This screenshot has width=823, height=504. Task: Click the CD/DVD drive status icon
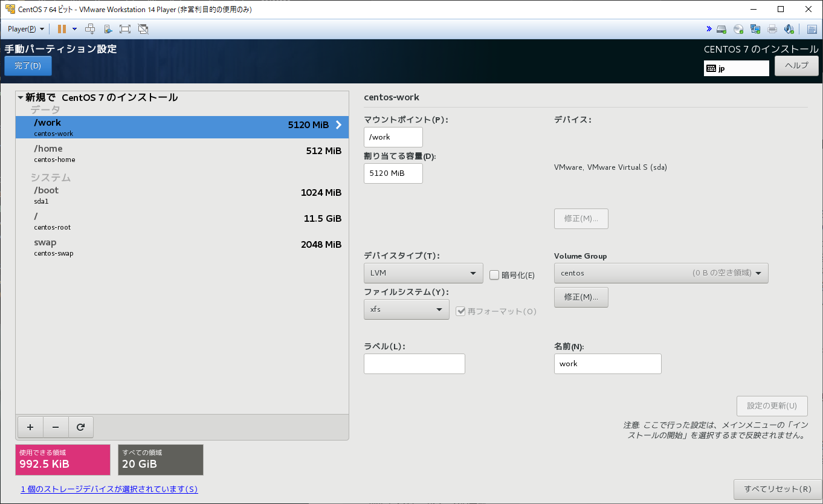coord(738,29)
